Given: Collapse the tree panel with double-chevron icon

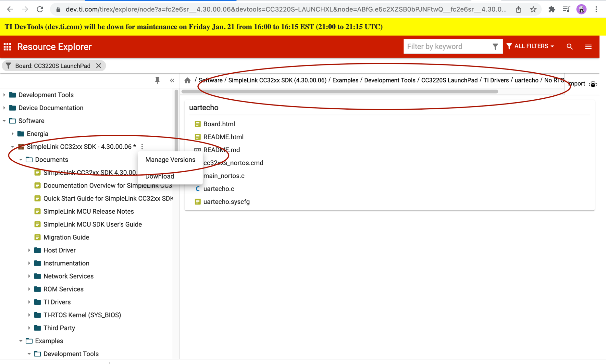Looking at the screenshot, I should (x=172, y=80).
